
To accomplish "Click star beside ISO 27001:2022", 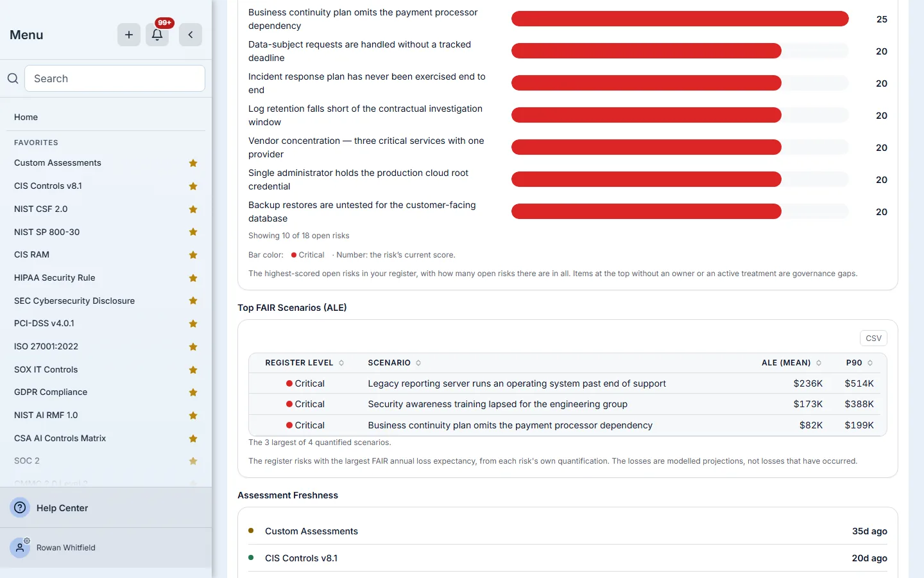I will 193,347.
